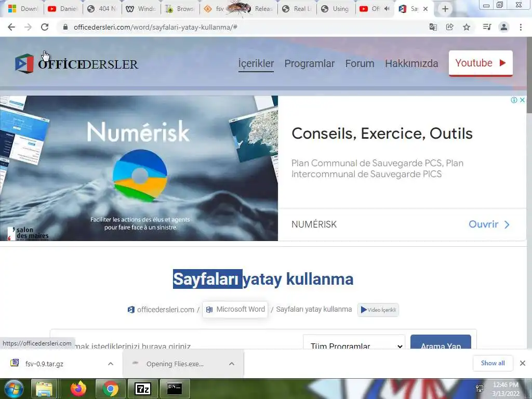This screenshot has height=399, width=532.
Task: Switch to the Real L tab
Action: [x=297, y=9]
